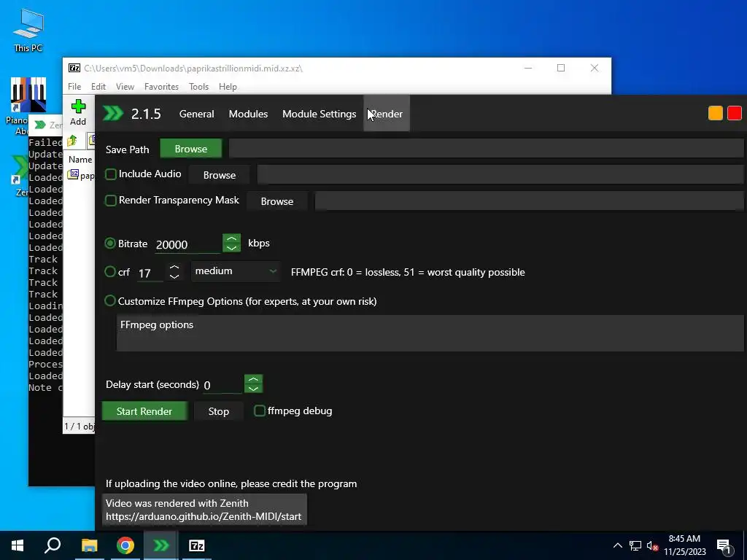
Task: Enable the Include Audio checkbox
Action: click(x=111, y=174)
